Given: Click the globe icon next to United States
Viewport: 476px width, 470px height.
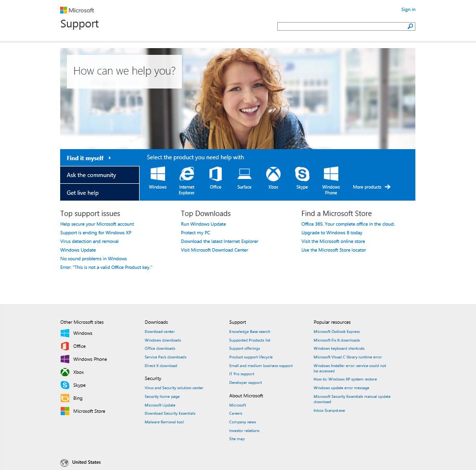Looking at the screenshot, I should point(64,462).
